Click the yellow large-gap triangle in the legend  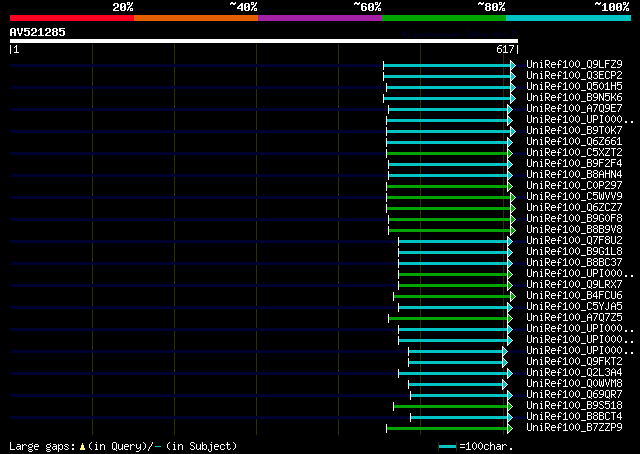click(82, 447)
